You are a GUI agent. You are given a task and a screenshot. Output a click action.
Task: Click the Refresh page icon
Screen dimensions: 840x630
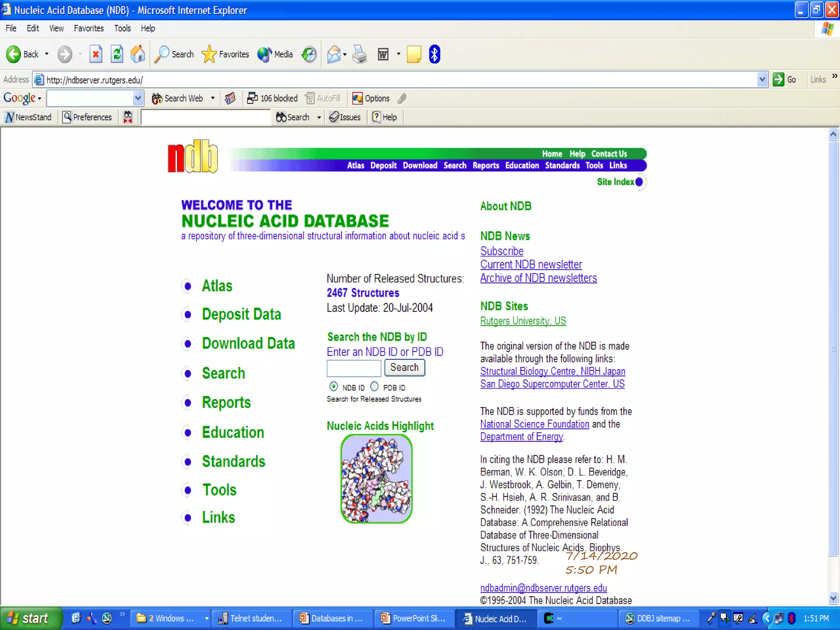[117, 54]
